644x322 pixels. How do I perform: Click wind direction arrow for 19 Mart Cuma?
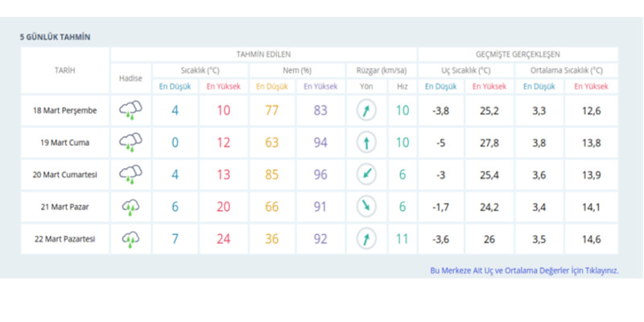click(366, 142)
